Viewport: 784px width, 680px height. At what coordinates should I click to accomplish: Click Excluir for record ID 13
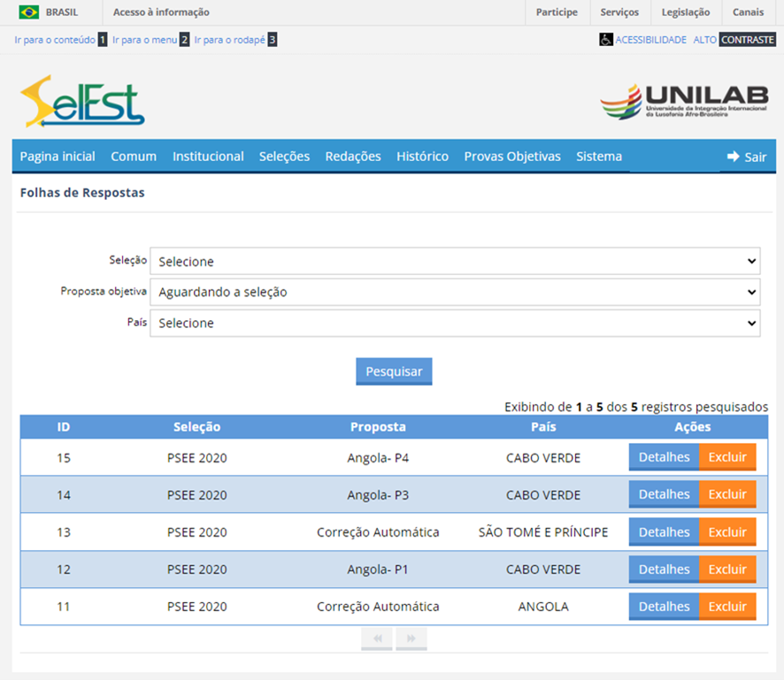click(x=727, y=532)
